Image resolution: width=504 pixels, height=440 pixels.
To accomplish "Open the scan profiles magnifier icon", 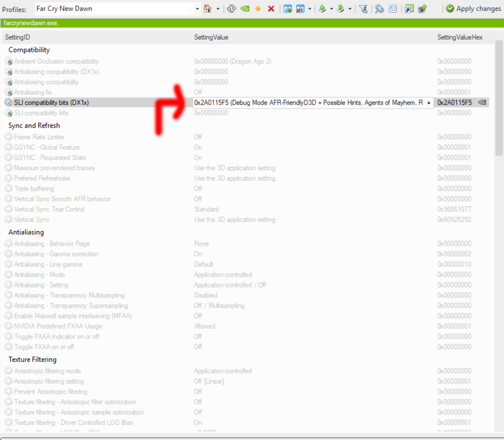I will 379,8.
